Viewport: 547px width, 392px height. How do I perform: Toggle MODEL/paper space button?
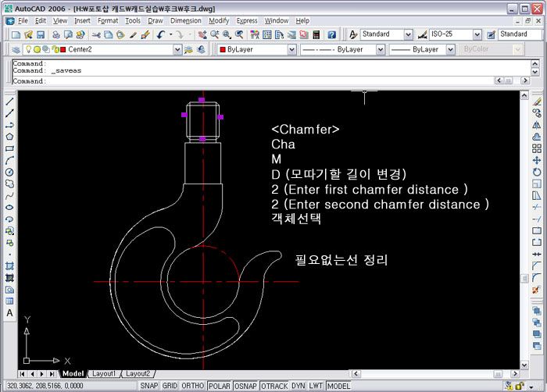pyautogui.click(x=338, y=386)
